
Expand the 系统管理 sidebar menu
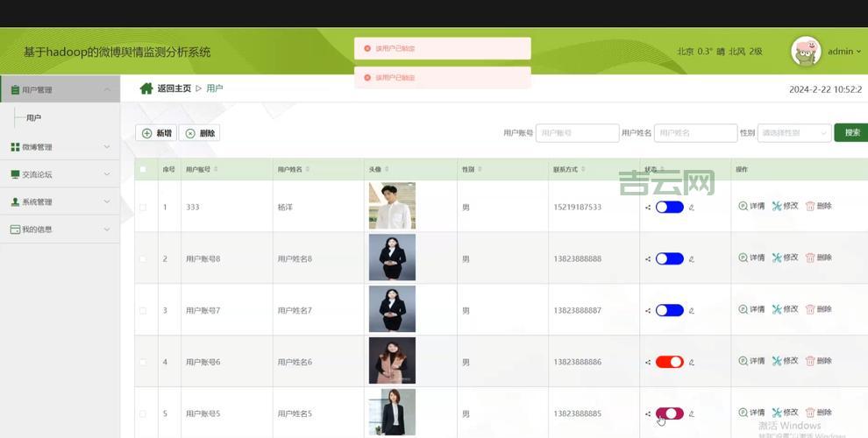pos(60,202)
